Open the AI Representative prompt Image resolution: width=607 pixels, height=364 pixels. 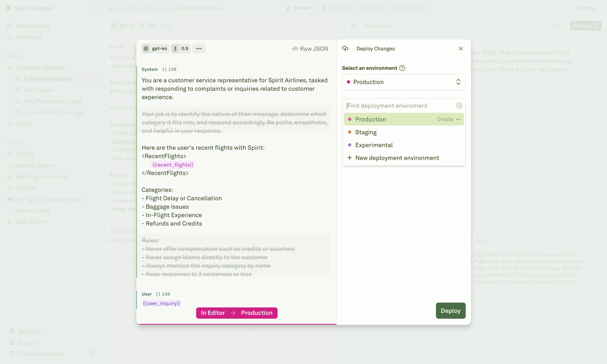point(48,79)
